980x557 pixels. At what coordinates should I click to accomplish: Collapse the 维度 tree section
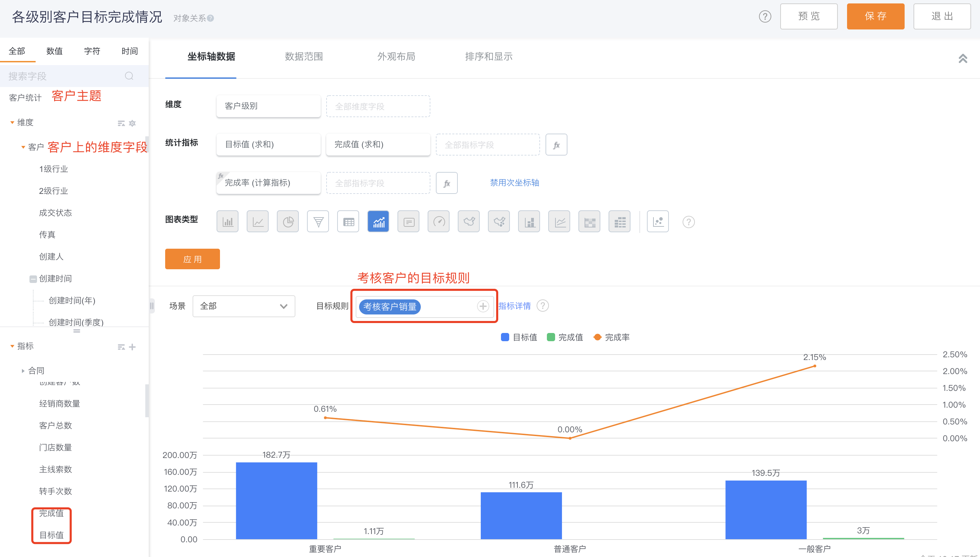click(x=12, y=122)
